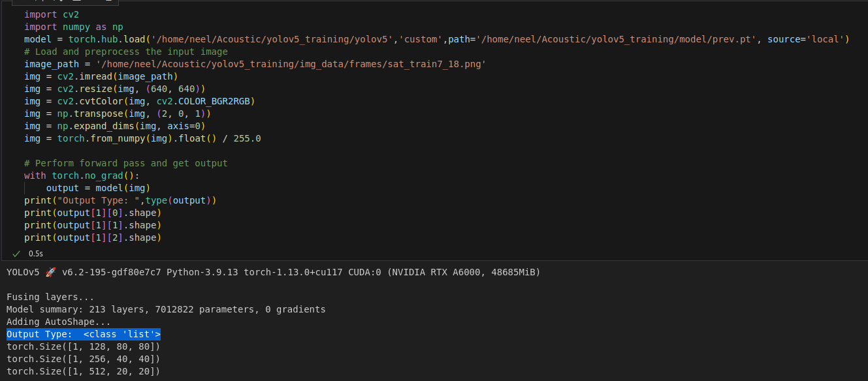Click the Delete Cell icon in the toolbar

(75, 3)
